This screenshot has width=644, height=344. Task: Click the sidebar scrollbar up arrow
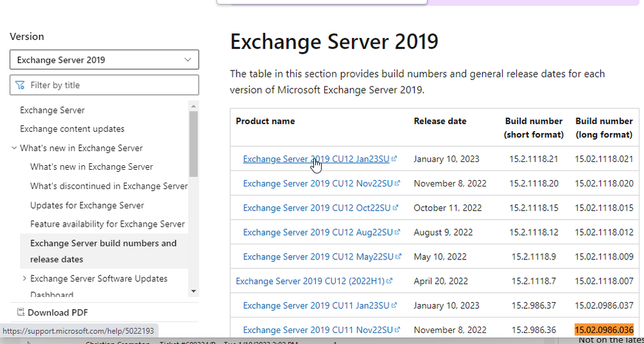pos(193,106)
